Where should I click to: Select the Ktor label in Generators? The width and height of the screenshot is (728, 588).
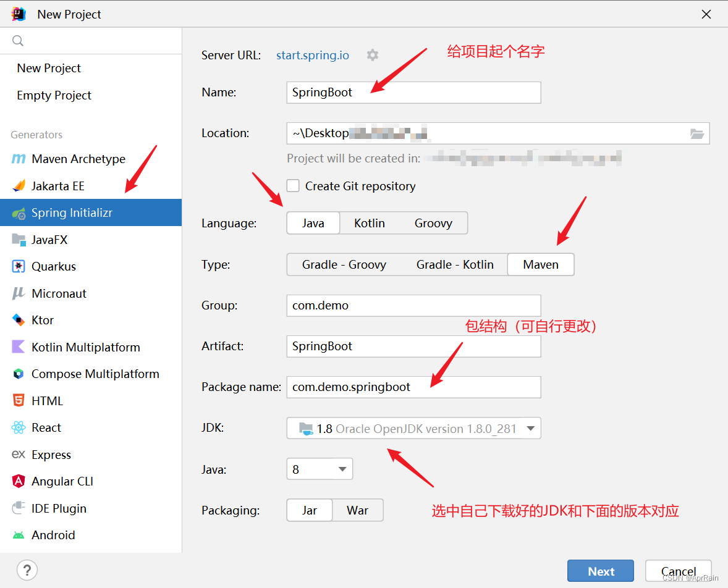[43, 320]
